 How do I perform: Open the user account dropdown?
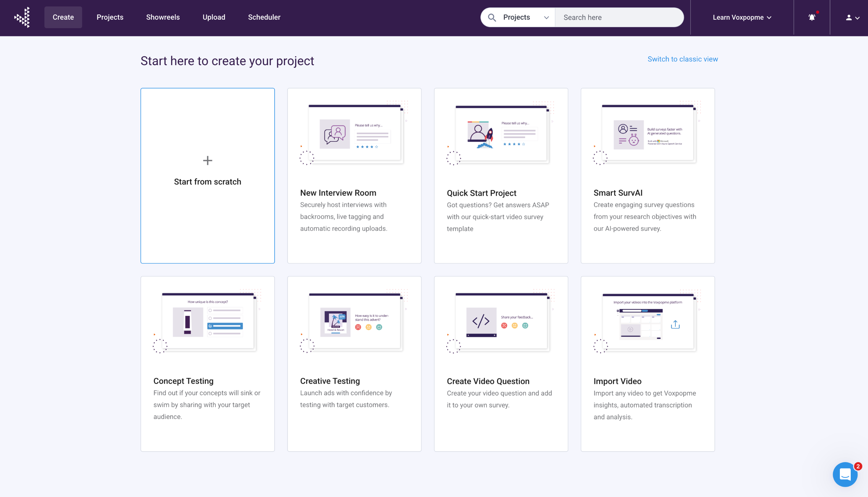coord(852,17)
